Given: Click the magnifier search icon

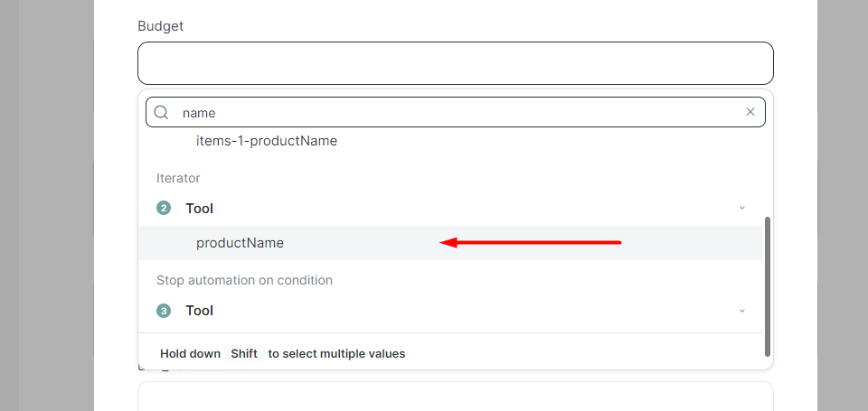Looking at the screenshot, I should [x=161, y=113].
